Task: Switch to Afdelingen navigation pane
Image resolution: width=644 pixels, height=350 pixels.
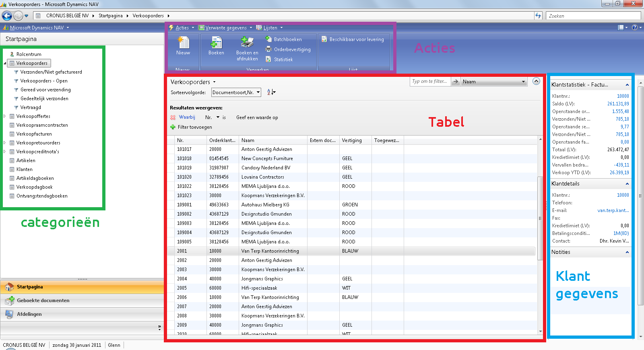Action: tap(82, 314)
